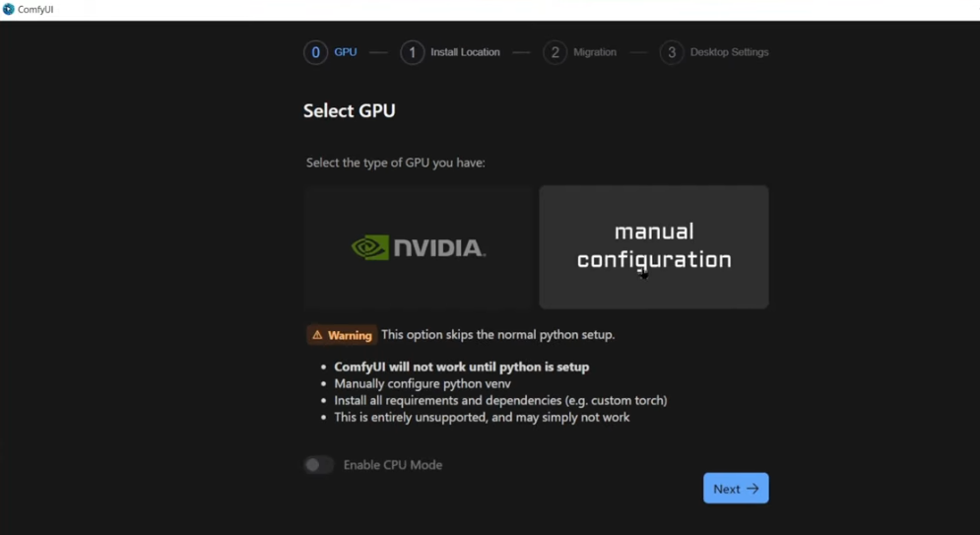Click 'This is entirely unsupported' bullet

click(x=482, y=417)
